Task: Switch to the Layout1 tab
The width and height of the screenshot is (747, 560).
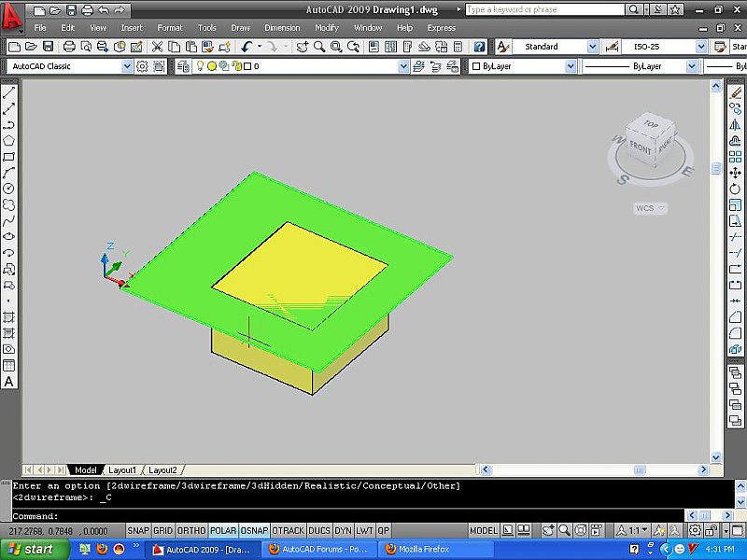Action: [x=121, y=470]
